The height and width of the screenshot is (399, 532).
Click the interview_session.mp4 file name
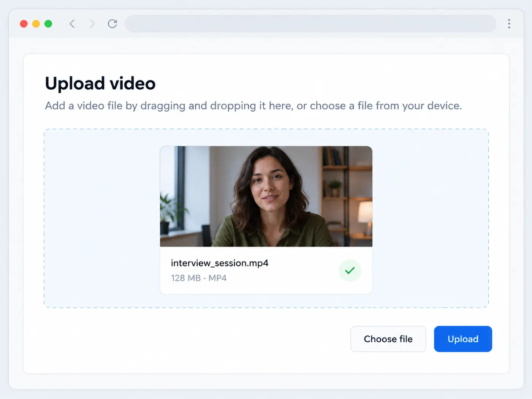pos(220,263)
